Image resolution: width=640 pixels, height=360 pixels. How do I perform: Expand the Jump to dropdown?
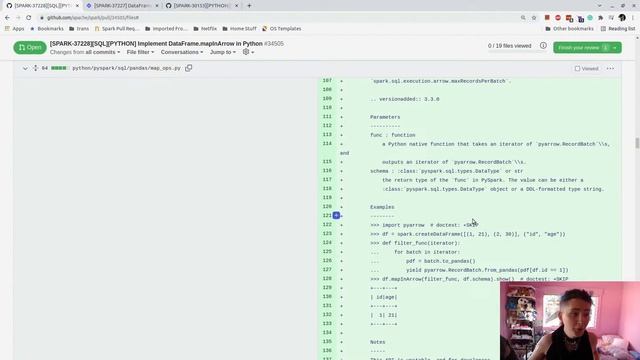point(222,52)
